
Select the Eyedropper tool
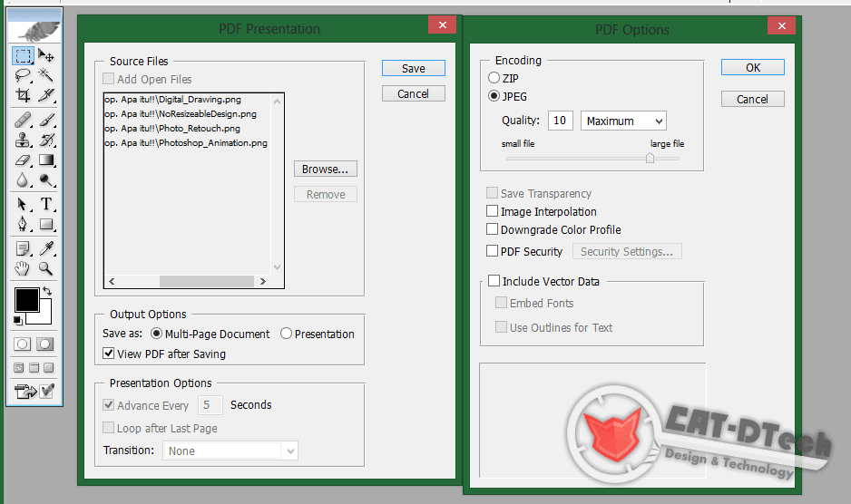click(x=46, y=248)
